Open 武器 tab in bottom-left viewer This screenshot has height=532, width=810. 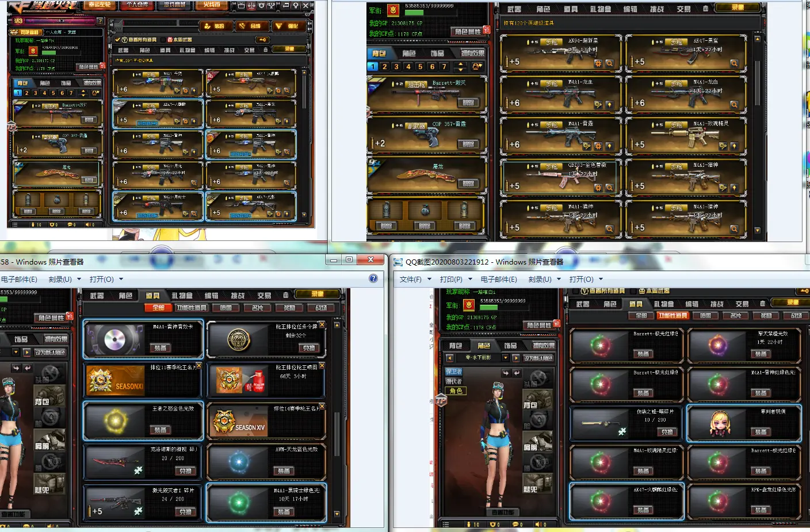97,296
